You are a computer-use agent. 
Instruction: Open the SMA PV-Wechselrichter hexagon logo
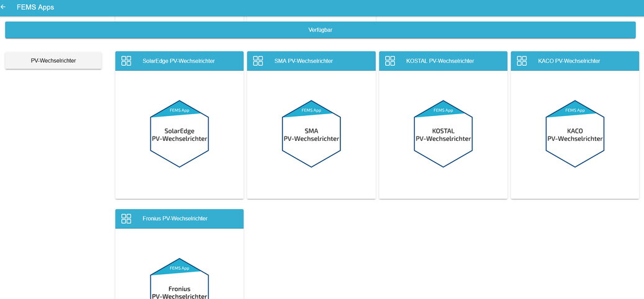311,134
